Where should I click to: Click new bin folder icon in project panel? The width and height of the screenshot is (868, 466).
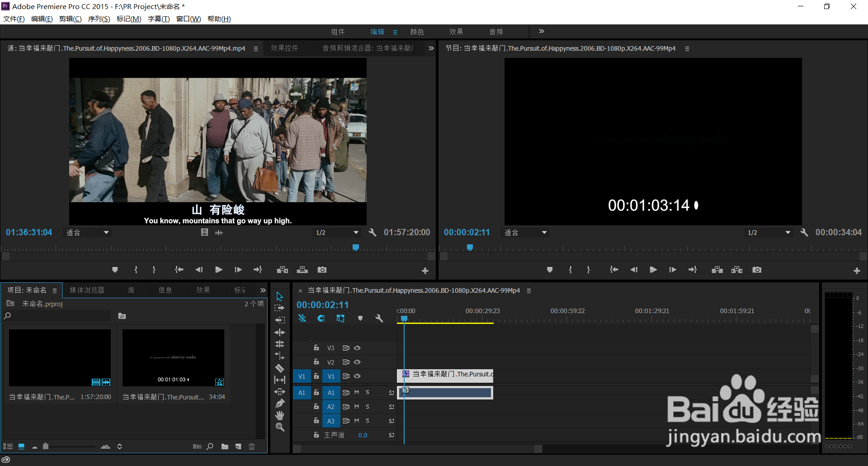(x=225, y=447)
